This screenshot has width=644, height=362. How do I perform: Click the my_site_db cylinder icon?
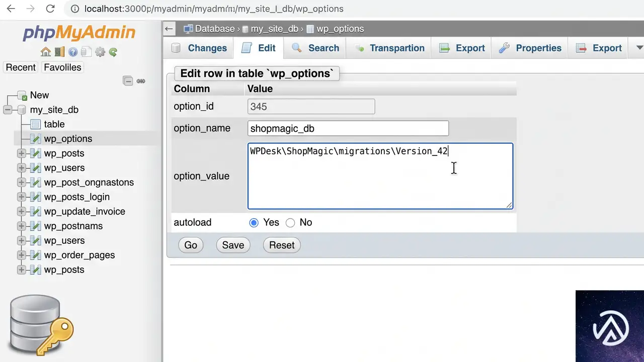[21, 110]
